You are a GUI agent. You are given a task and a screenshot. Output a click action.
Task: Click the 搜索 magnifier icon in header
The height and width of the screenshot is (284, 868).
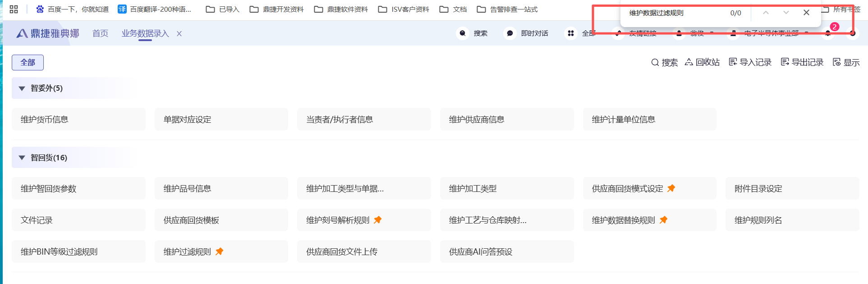point(463,33)
